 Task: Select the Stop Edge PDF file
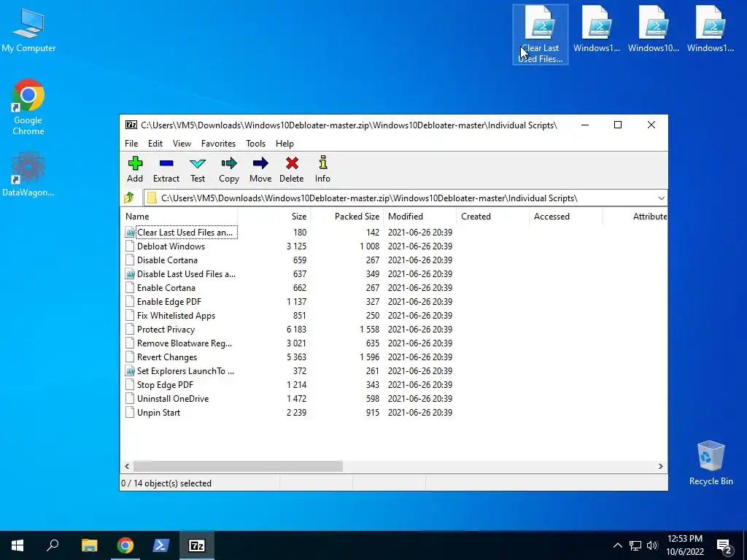coord(166,385)
